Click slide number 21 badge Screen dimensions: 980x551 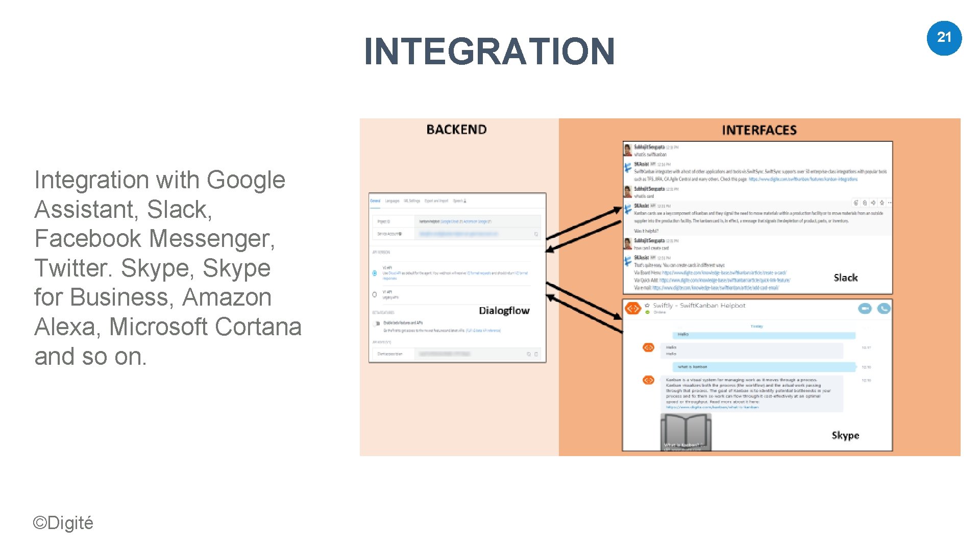(944, 38)
